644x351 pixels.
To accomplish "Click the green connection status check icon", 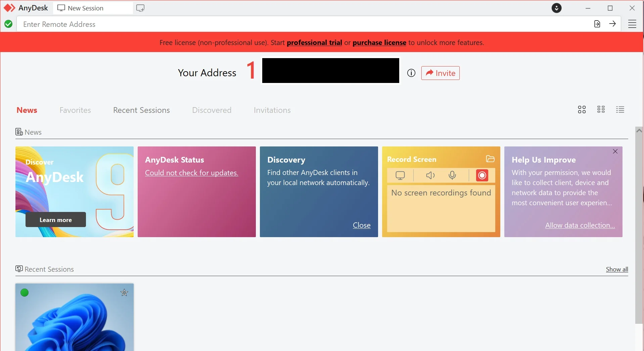I will [8, 24].
